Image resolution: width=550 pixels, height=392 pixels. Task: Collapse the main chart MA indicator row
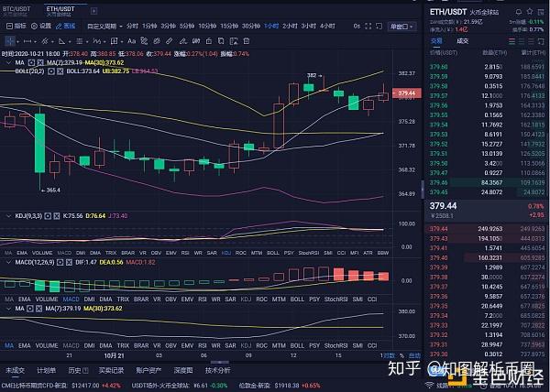tap(8, 62)
